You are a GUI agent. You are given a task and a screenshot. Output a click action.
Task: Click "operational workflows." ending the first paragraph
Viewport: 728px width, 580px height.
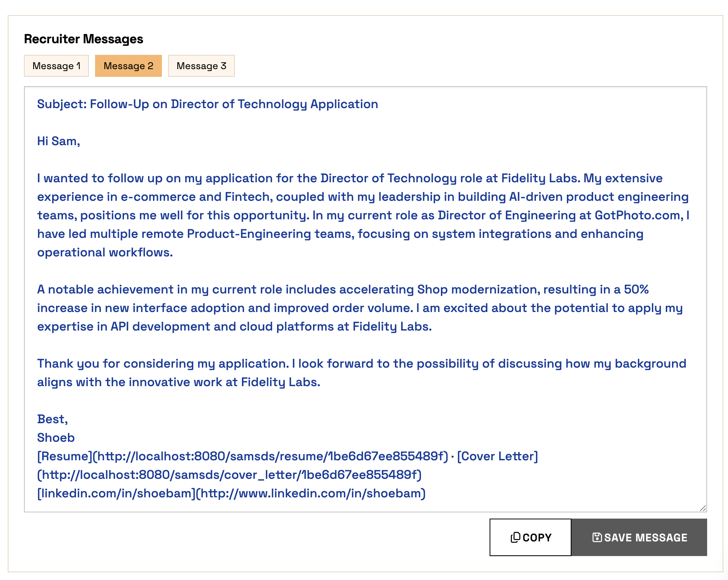105,253
